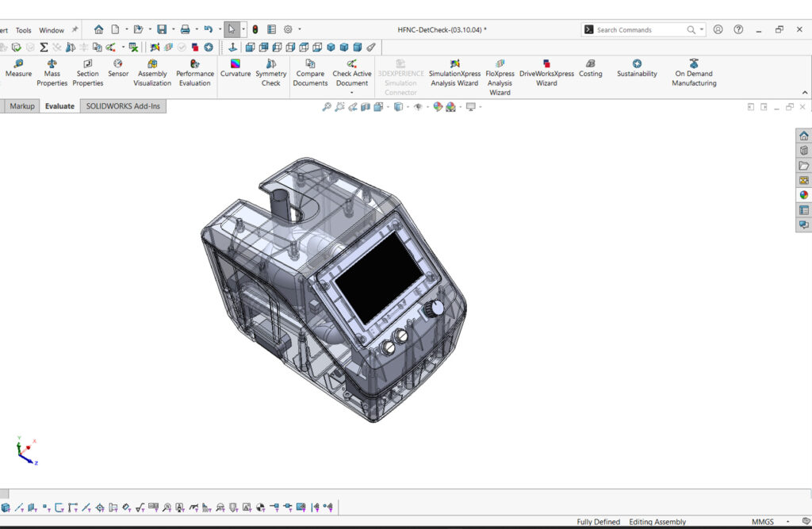Screen dimensions: 812x529
Task: Collapse the CommandManager ribbon
Action: coord(805,93)
